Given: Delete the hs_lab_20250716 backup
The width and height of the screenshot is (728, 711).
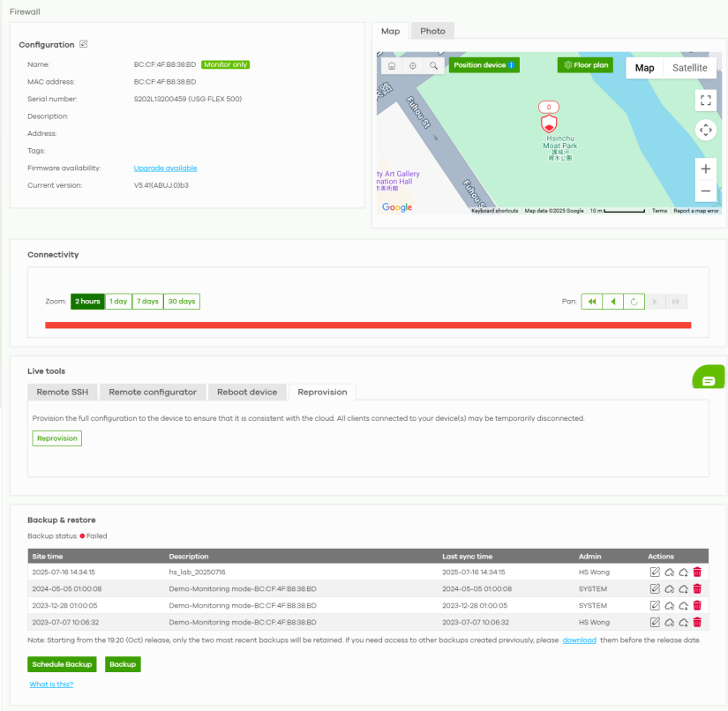Looking at the screenshot, I should click(x=697, y=572).
